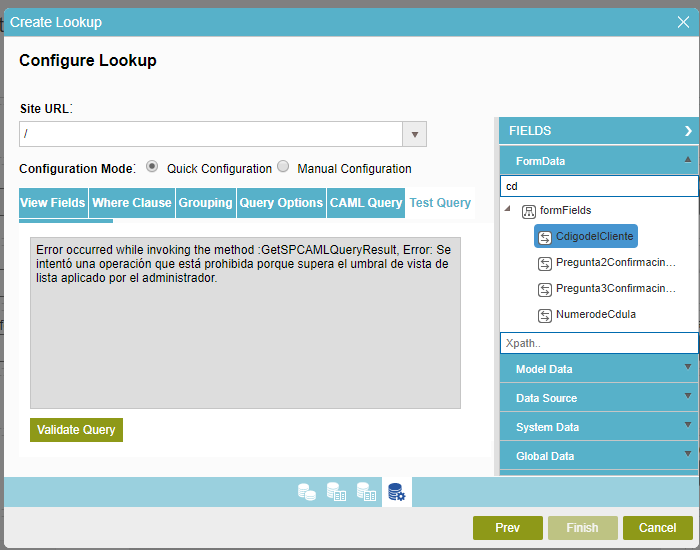This screenshot has width=700, height=550.
Task: Select the Quick Configuration radio button
Action: 152,167
